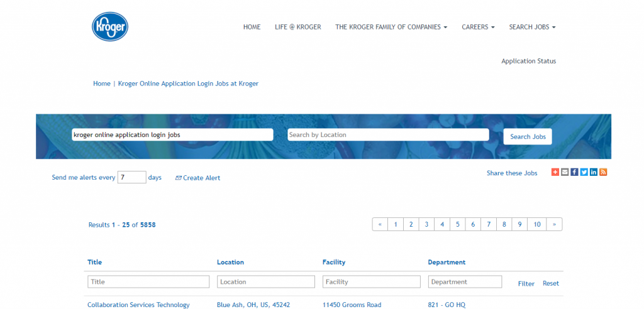The width and height of the screenshot is (644, 309).
Task: Click 'Results 1 - 25 of 5858' text
Action: (x=122, y=225)
